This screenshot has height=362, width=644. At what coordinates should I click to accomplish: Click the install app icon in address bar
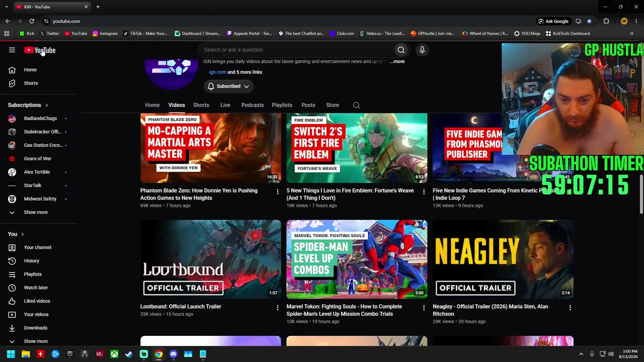(579, 21)
